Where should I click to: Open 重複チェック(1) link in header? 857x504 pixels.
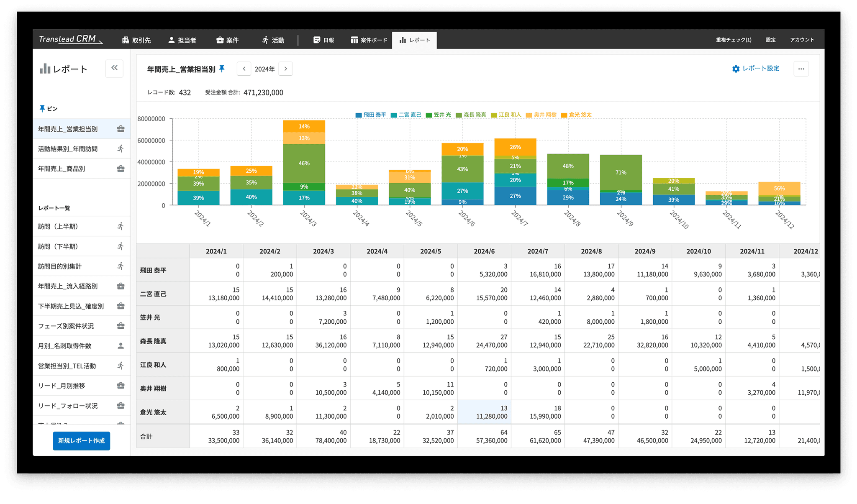733,40
